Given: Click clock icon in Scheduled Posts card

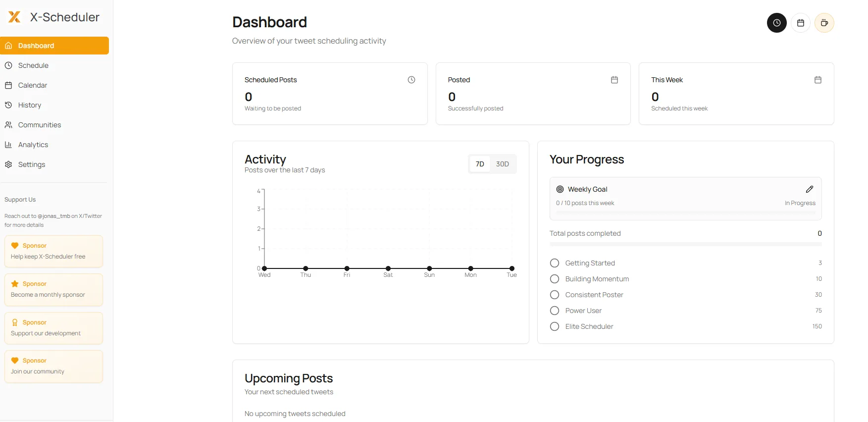Looking at the screenshot, I should click(411, 80).
